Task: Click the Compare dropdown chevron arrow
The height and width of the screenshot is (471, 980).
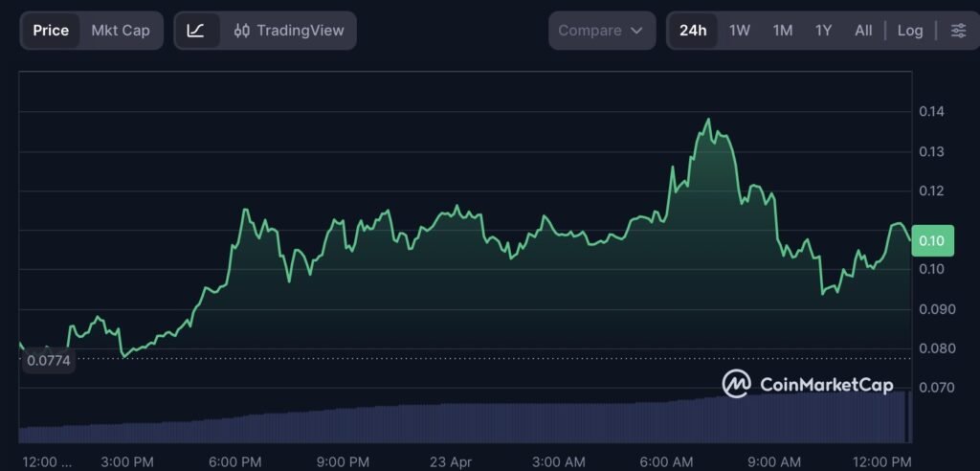Action: pyautogui.click(x=636, y=31)
